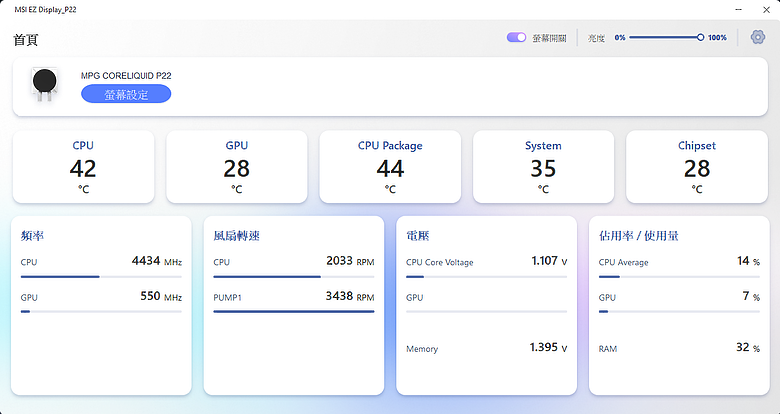Screen dimensions: 780x414
Task: Click the 風扇轉速 fan speed panel title
Action: coord(237,236)
